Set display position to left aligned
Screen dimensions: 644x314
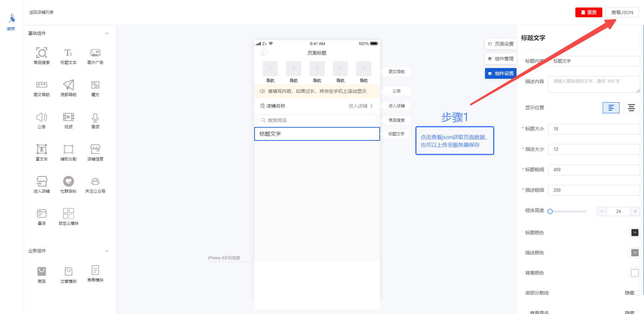pyautogui.click(x=611, y=108)
